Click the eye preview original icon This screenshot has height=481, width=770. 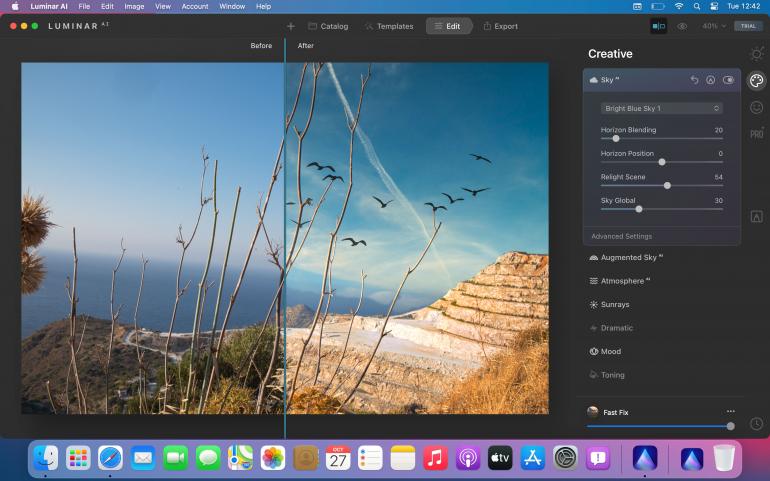pos(682,26)
